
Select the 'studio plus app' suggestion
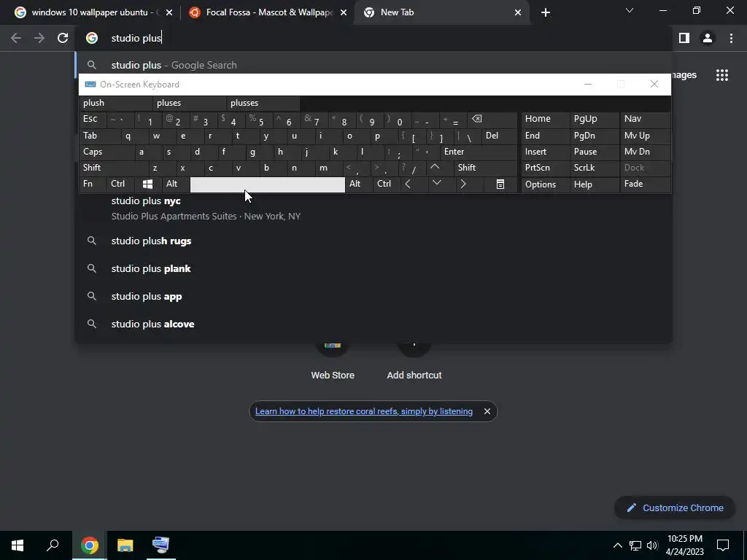click(373, 296)
